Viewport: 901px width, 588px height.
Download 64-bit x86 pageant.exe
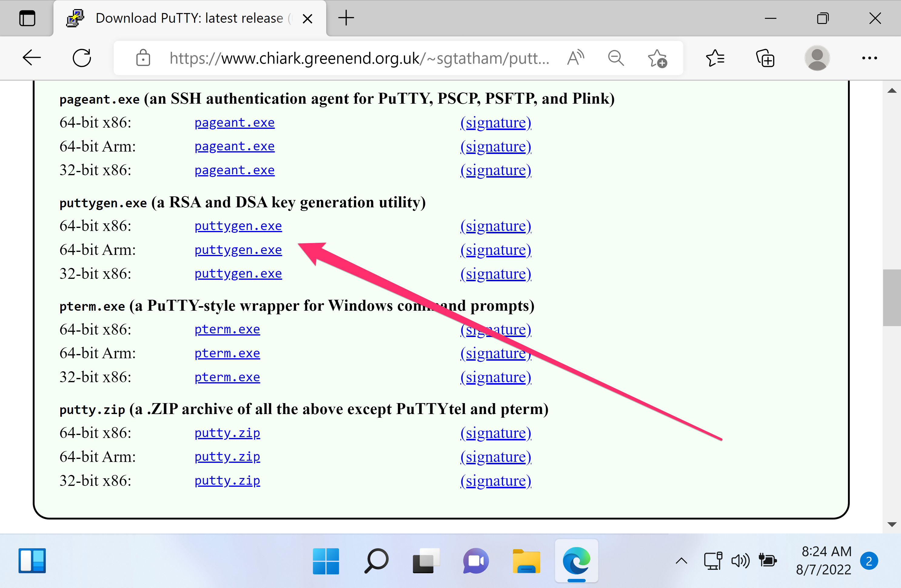[234, 122]
